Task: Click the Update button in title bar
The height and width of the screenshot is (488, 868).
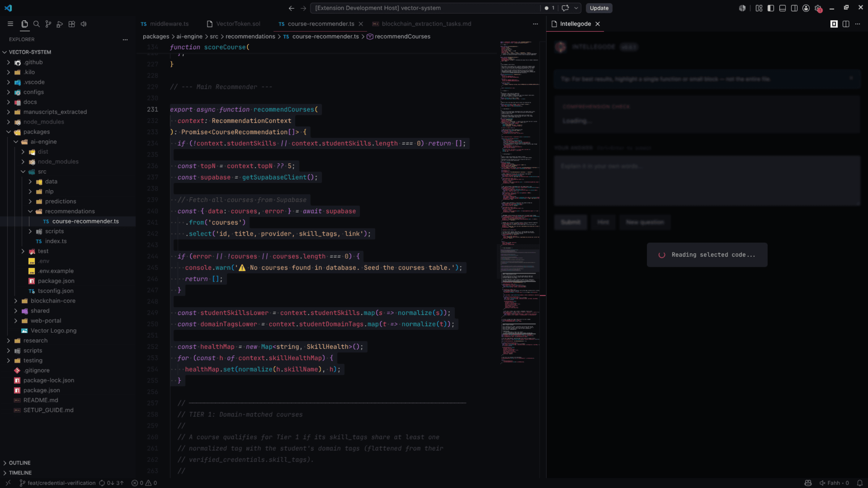Action: point(599,8)
